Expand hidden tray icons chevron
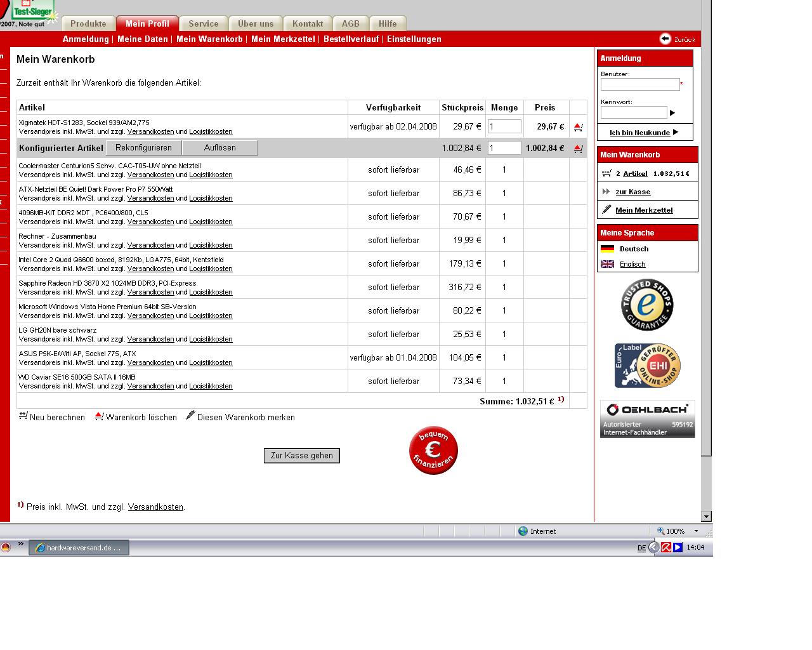Viewport: 812px width, 650px height. point(653,547)
